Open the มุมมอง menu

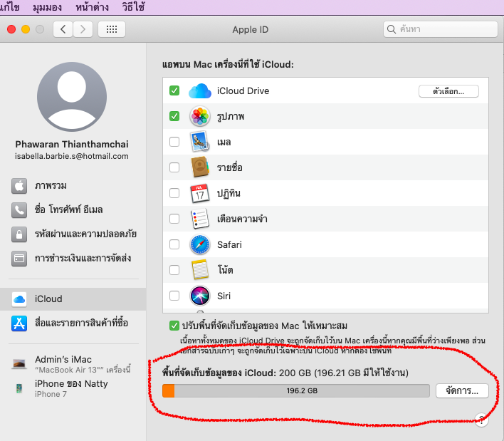47,6
